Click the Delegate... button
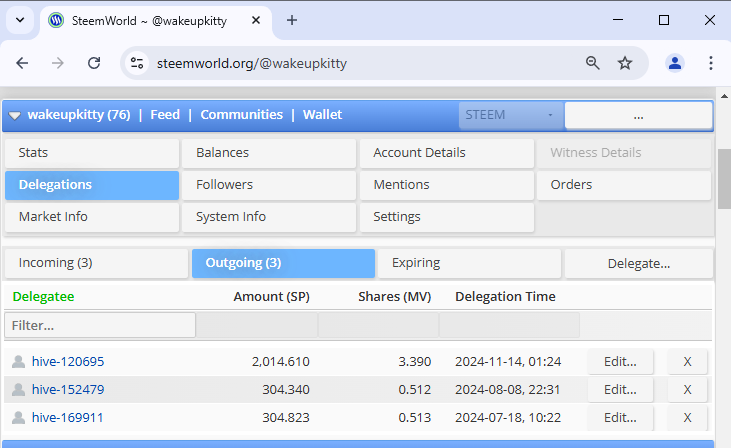 point(639,263)
